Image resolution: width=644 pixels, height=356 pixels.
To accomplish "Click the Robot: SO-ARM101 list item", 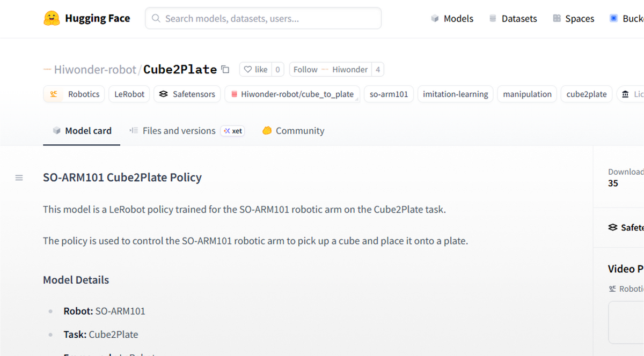I will (x=104, y=311).
